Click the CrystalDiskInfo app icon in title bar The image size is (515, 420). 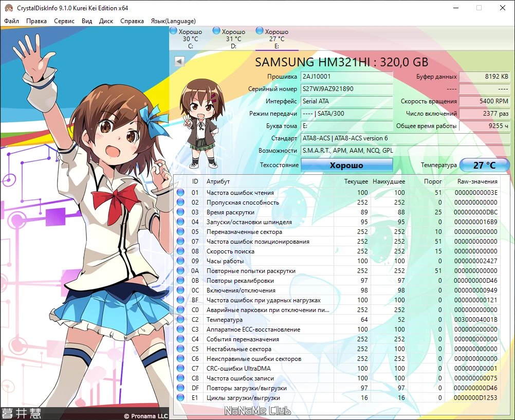click(x=9, y=8)
